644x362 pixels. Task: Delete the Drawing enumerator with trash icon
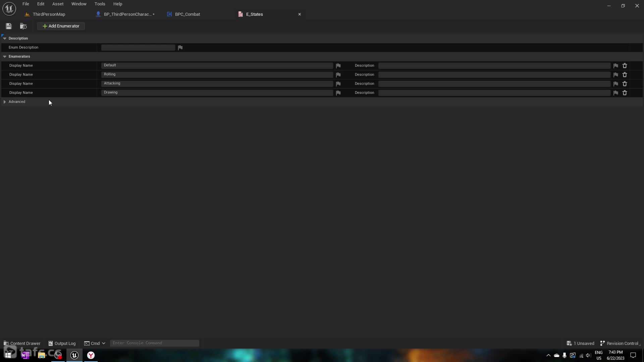point(625,93)
